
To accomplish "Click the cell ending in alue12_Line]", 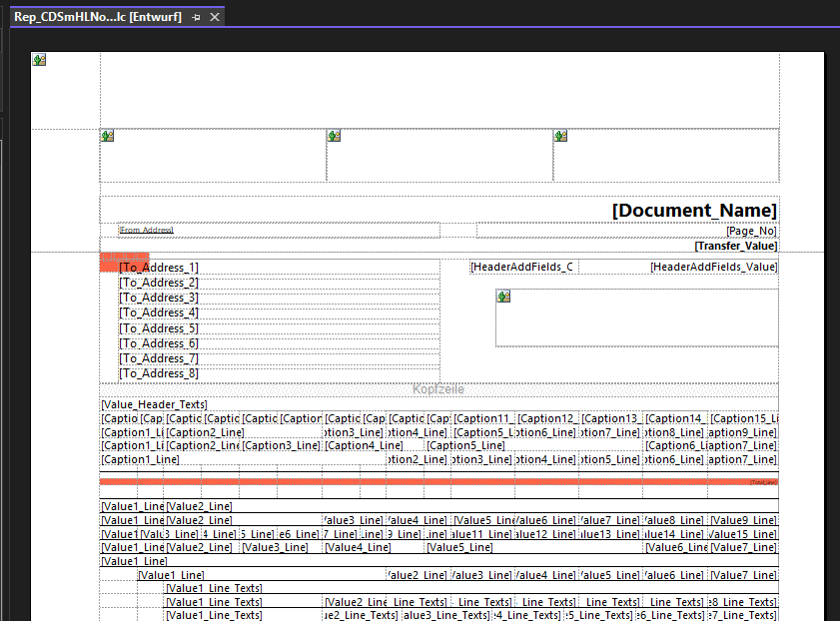I will click(547, 534).
